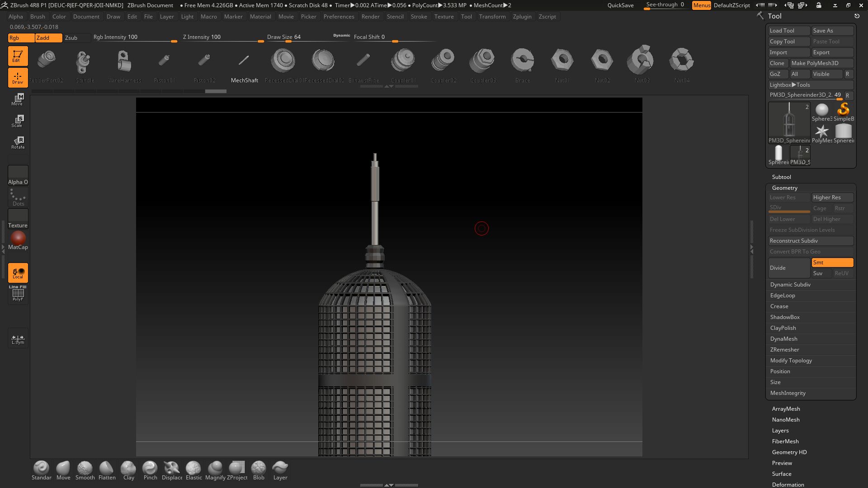The height and width of the screenshot is (488, 868).
Task: Toggle Edit mode on the left shelf
Action: 18,56
